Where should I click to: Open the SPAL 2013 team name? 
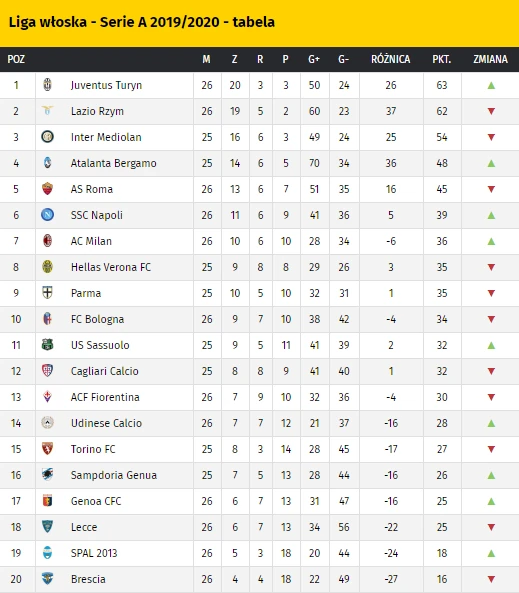click(94, 553)
